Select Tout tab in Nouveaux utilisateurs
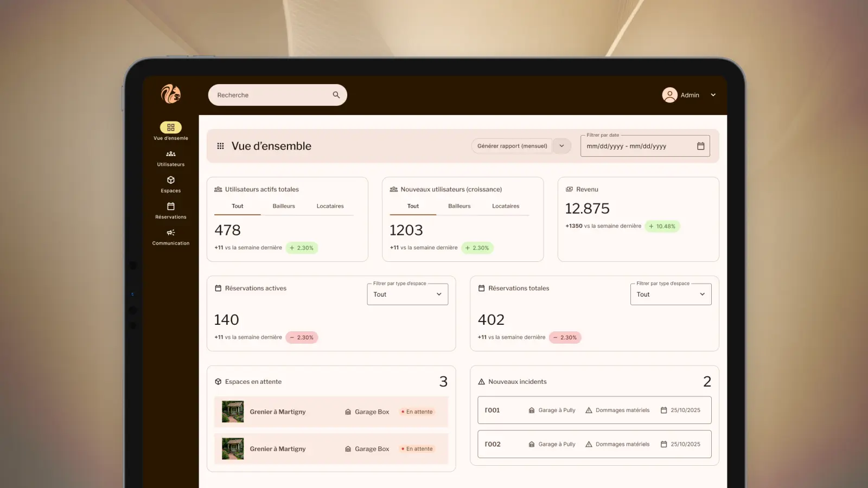Screen dimensions: 868x488 coord(413,206)
